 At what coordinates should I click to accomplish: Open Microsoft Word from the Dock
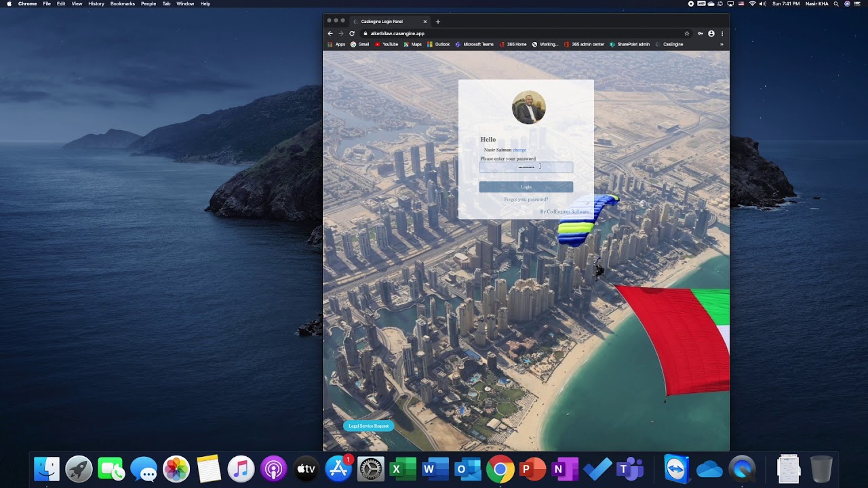pos(435,469)
